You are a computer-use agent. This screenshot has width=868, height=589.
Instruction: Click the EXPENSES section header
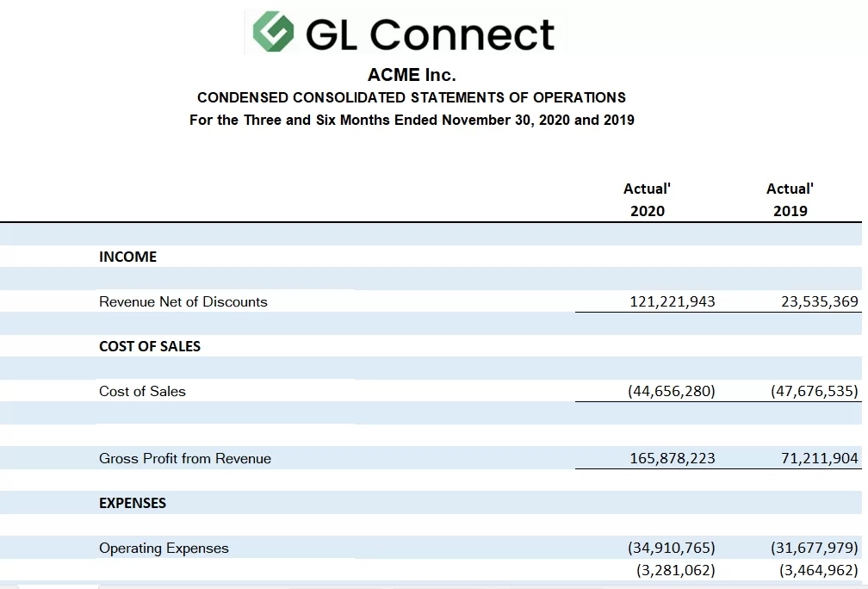click(x=133, y=503)
